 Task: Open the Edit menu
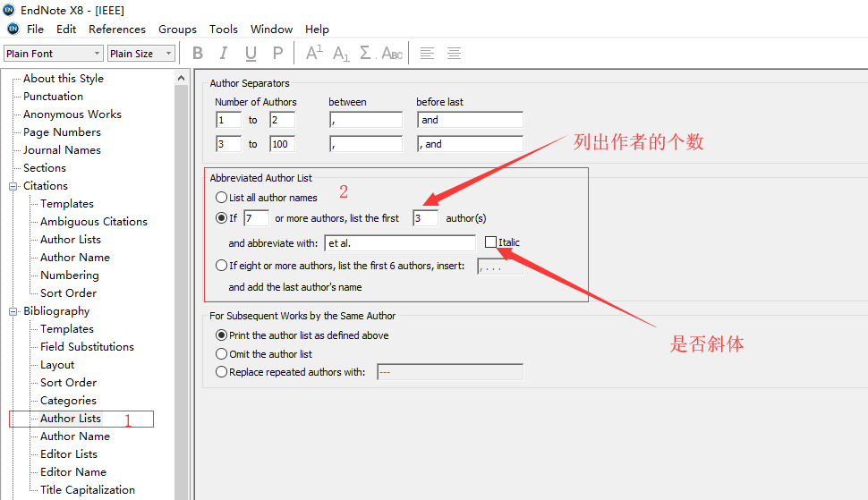click(x=66, y=29)
